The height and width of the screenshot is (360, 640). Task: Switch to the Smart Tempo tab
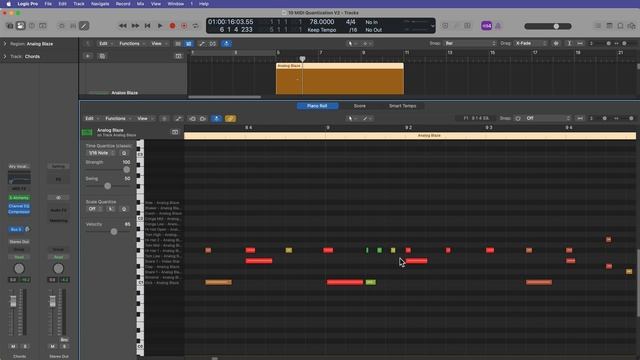(x=402, y=106)
